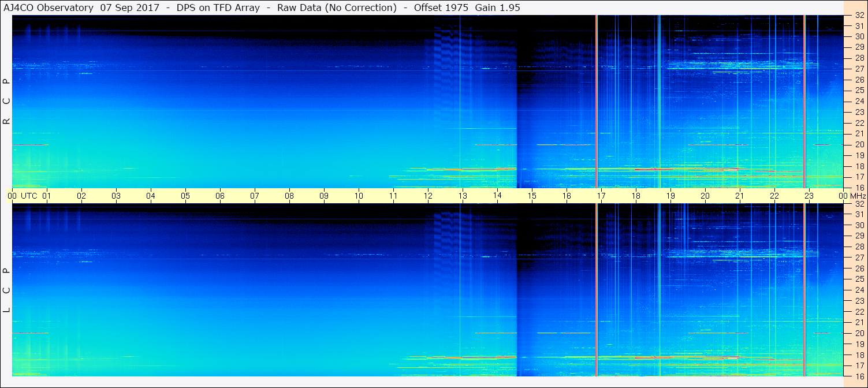Select the 03 hour mark on the time axis
Image resolution: width=868 pixels, height=388 pixels.
tap(116, 196)
